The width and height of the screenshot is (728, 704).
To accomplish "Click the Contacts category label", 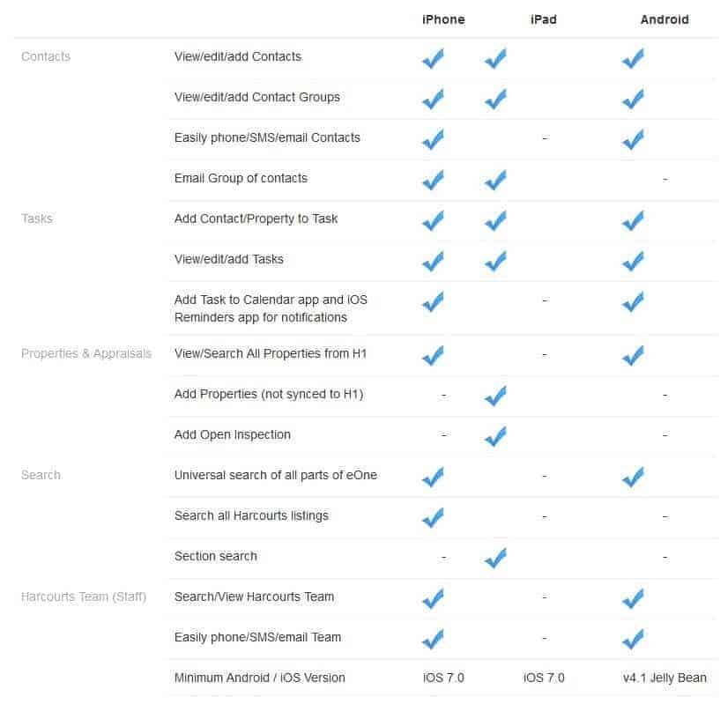I will click(46, 56).
